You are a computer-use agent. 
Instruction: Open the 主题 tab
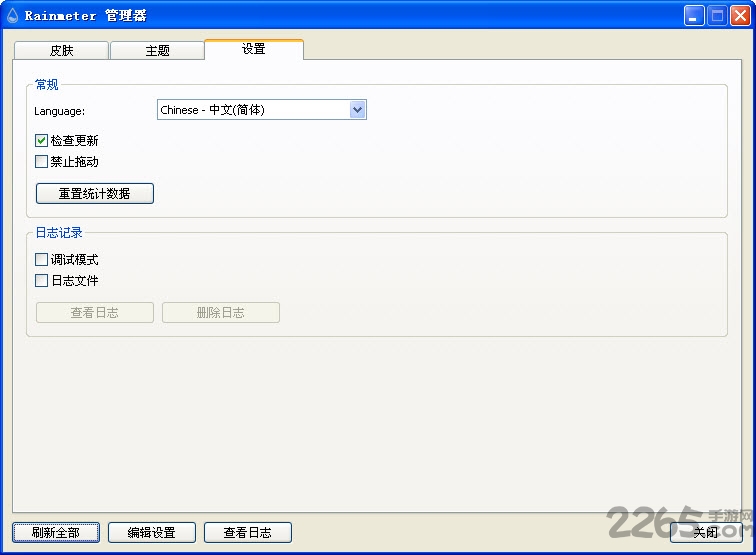point(157,51)
